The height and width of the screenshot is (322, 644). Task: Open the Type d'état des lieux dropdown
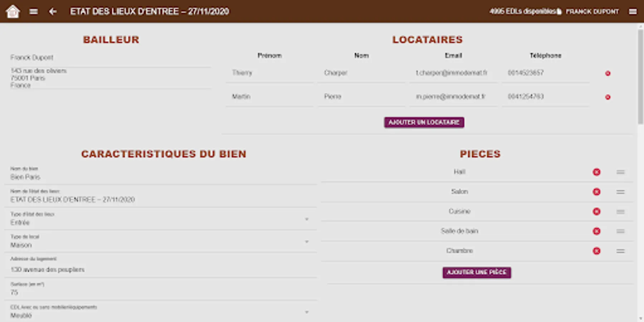[x=306, y=219]
